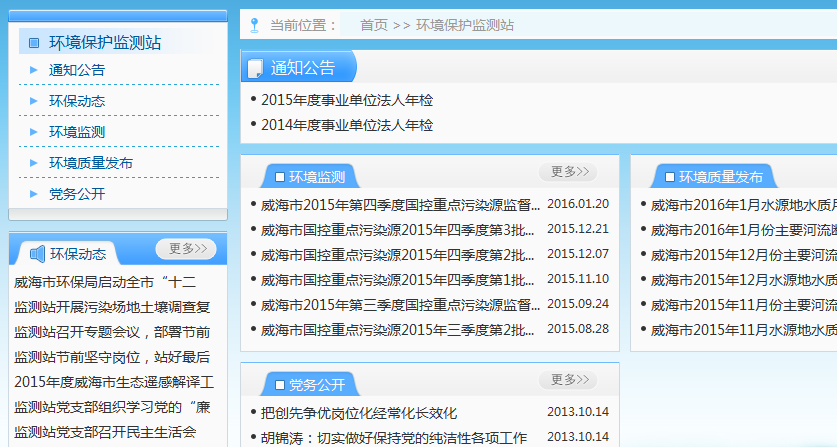837x447 pixels.
Task: Click the arrow icon beside 通知公告 in sidebar
Action: 33,70
